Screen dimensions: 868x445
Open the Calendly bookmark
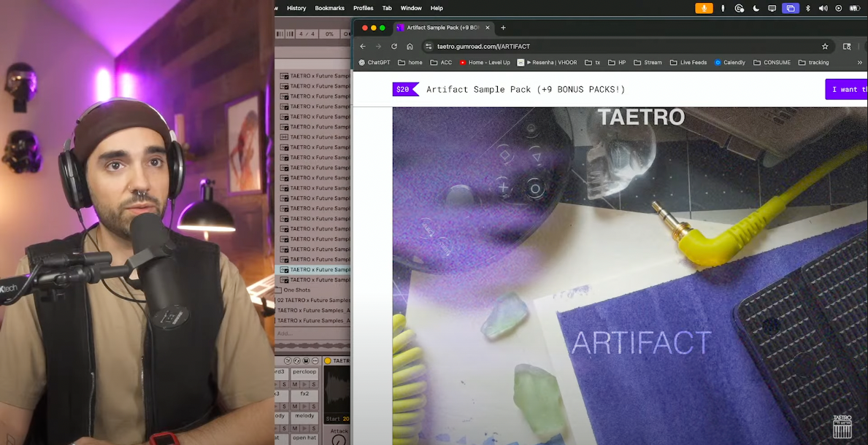pos(729,63)
